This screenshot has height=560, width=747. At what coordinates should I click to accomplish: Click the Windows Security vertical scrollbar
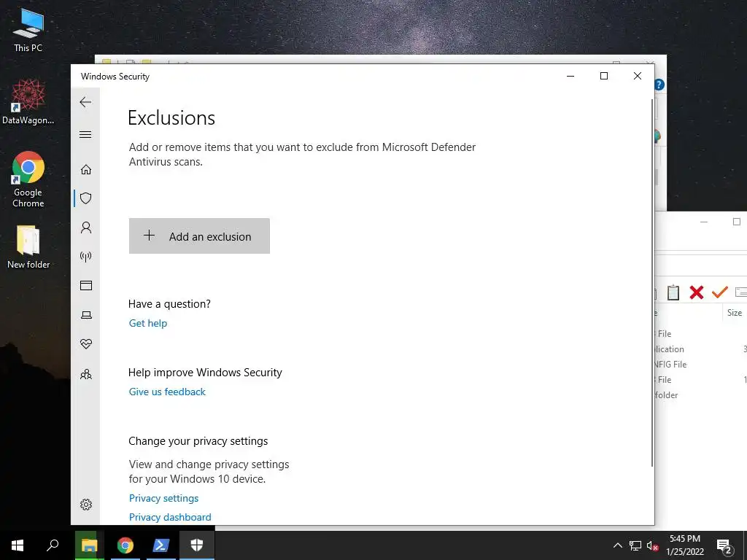[x=651, y=283]
